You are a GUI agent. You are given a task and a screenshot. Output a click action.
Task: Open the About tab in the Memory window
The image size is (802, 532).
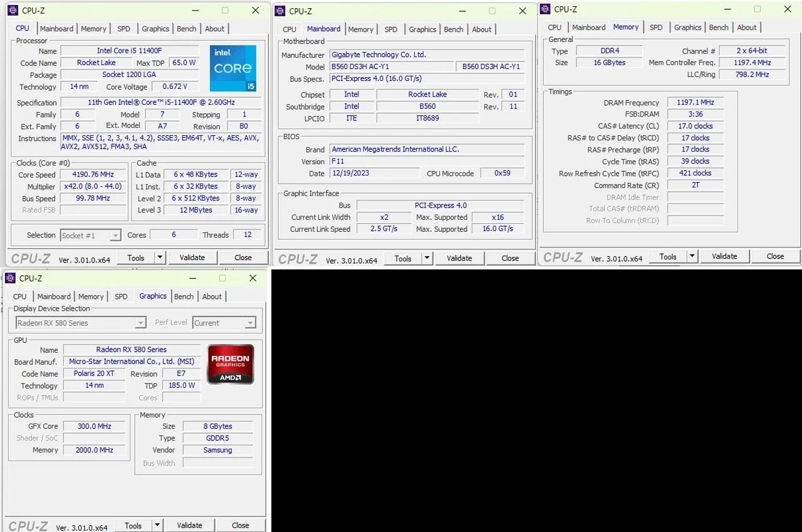[x=747, y=28]
